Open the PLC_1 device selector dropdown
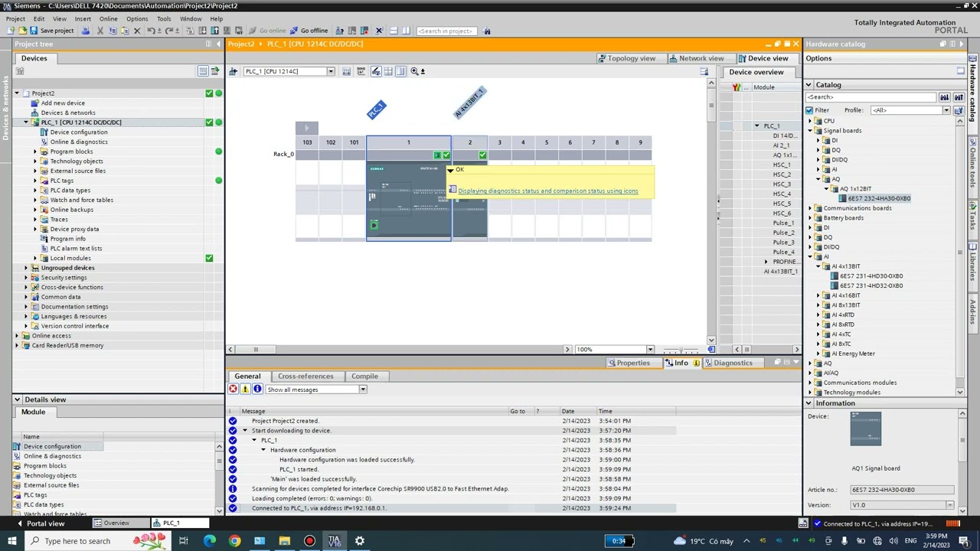The width and height of the screenshot is (980, 551). coord(331,71)
